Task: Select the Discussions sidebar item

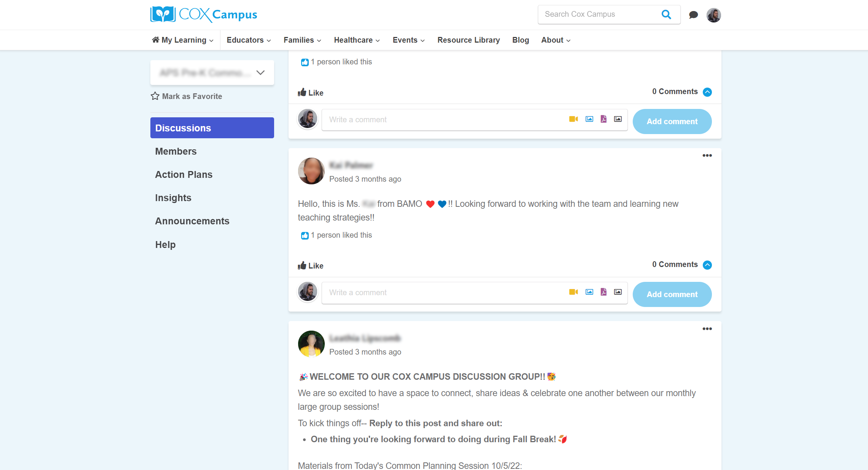Action: [211, 128]
